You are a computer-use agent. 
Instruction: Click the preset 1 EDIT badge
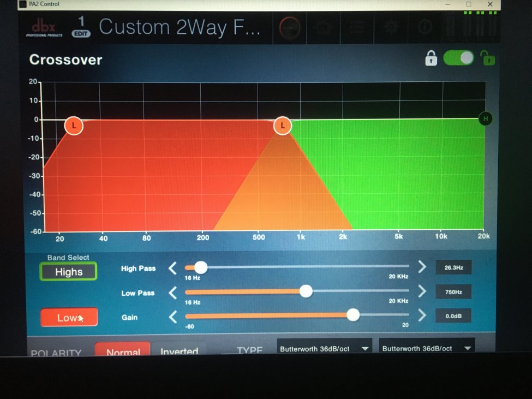[x=81, y=27]
